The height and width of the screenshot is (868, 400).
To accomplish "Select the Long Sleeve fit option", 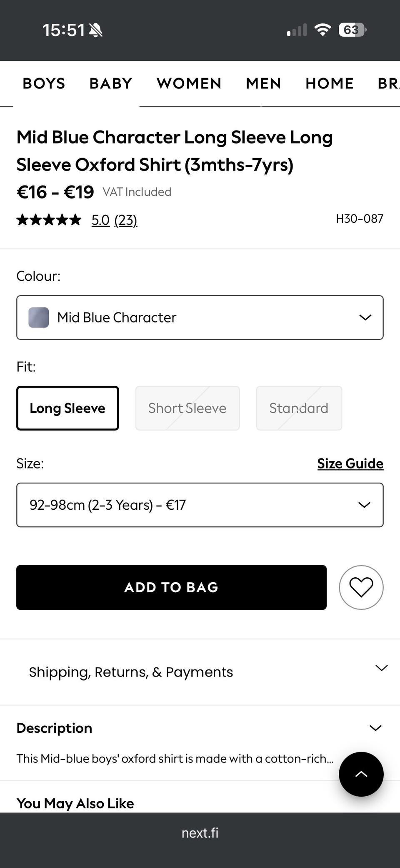I will [67, 408].
